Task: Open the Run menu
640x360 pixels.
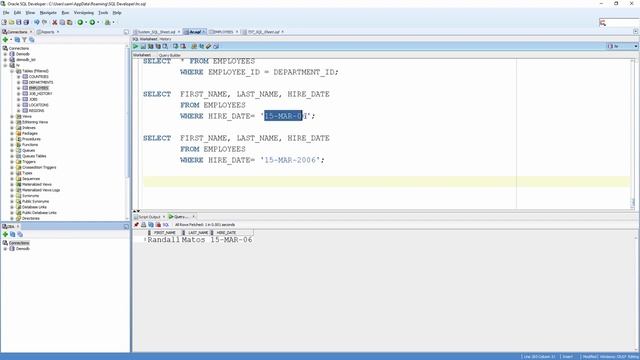Action: click(65, 13)
